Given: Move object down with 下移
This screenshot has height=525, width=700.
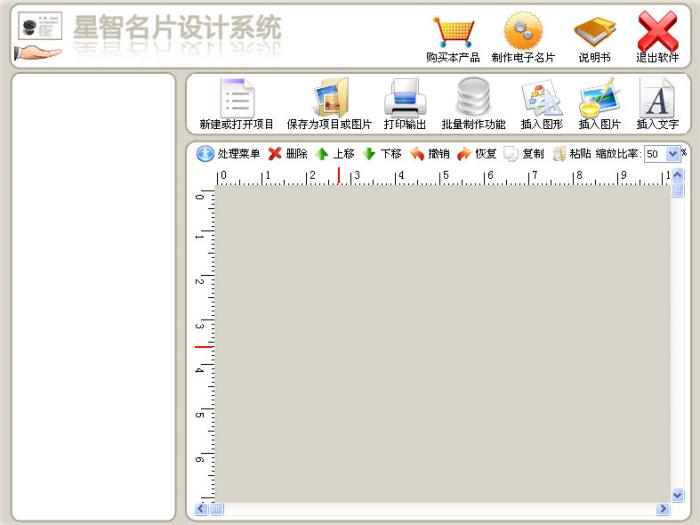Looking at the screenshot, I should (382, 154).
